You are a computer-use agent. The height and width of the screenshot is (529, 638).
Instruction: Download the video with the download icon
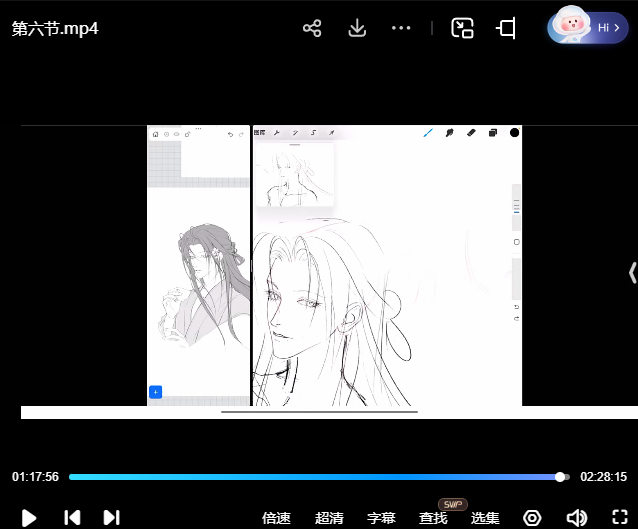pyautogui.click(x=357, y=28)
